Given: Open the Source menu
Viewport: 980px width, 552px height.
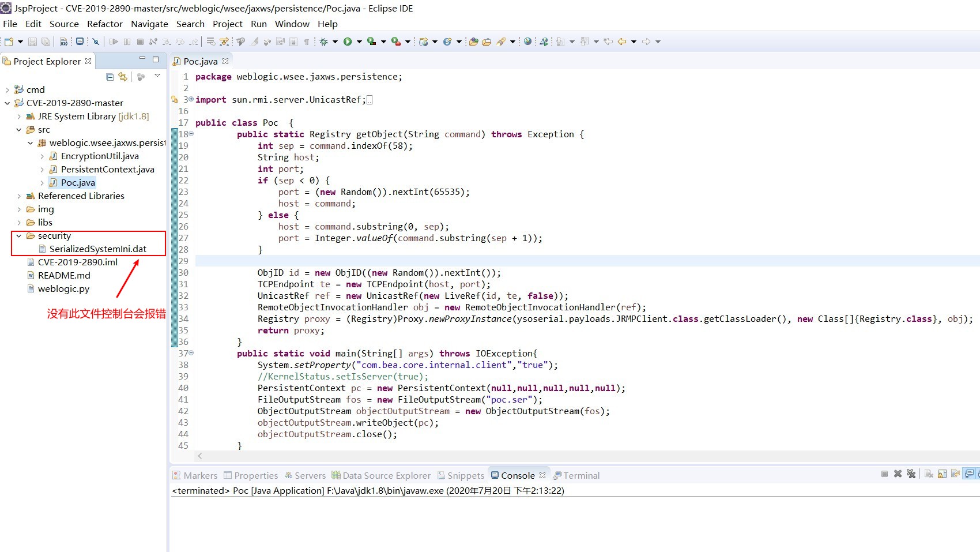Looking at the screenshot, I should coord(64,24).
